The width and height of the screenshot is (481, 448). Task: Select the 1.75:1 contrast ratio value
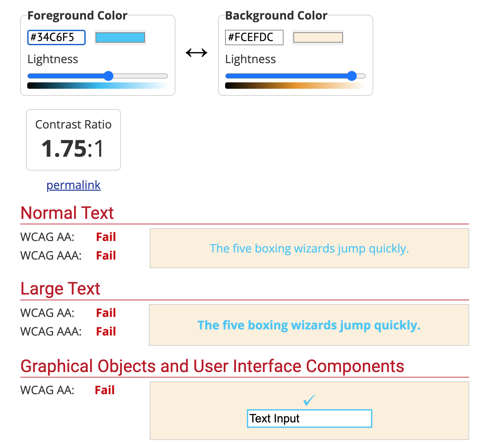73,149
